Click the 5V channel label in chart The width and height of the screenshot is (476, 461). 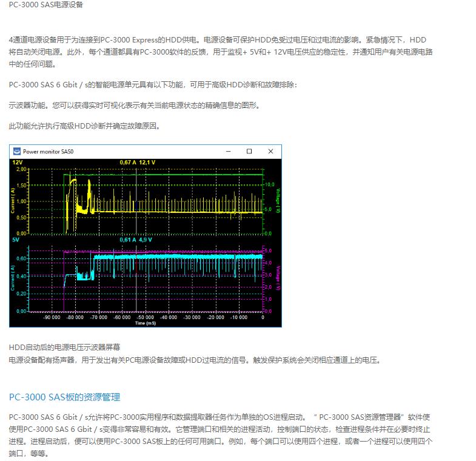click(16, 240)
